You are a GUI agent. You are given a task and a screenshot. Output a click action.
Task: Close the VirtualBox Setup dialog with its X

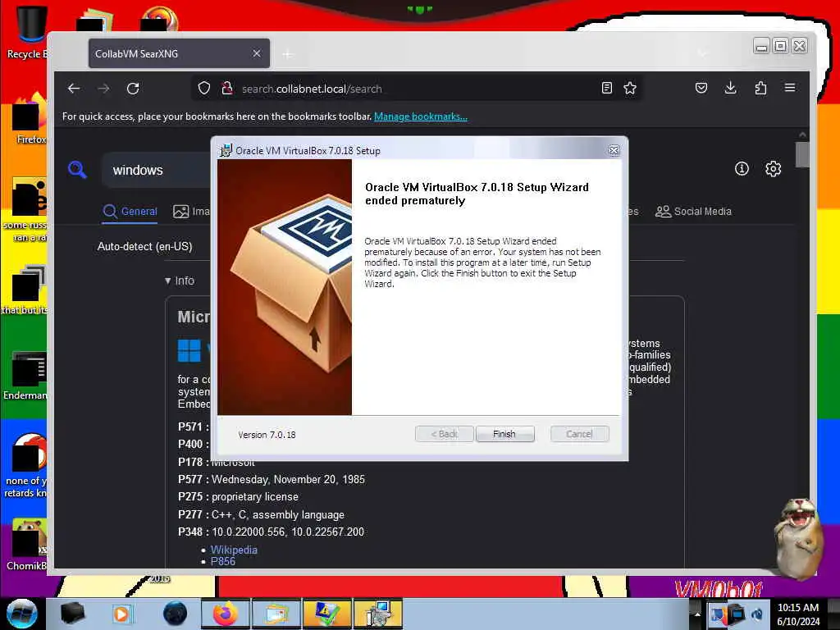tap(614, 151)
